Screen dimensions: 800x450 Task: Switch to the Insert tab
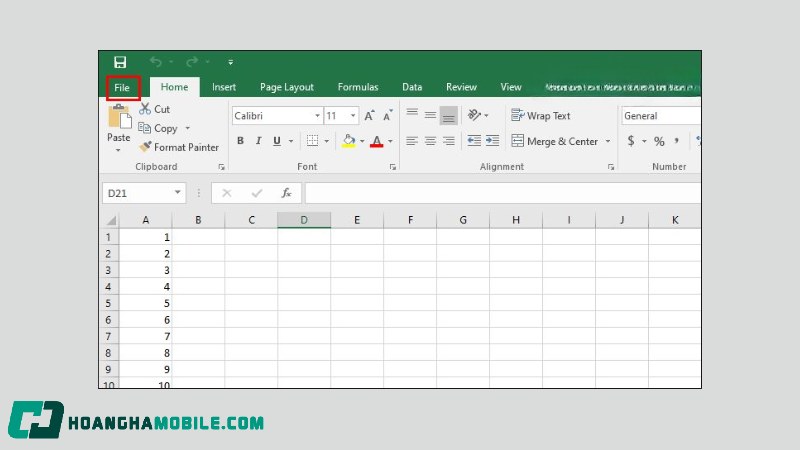[x=224, y=87]
